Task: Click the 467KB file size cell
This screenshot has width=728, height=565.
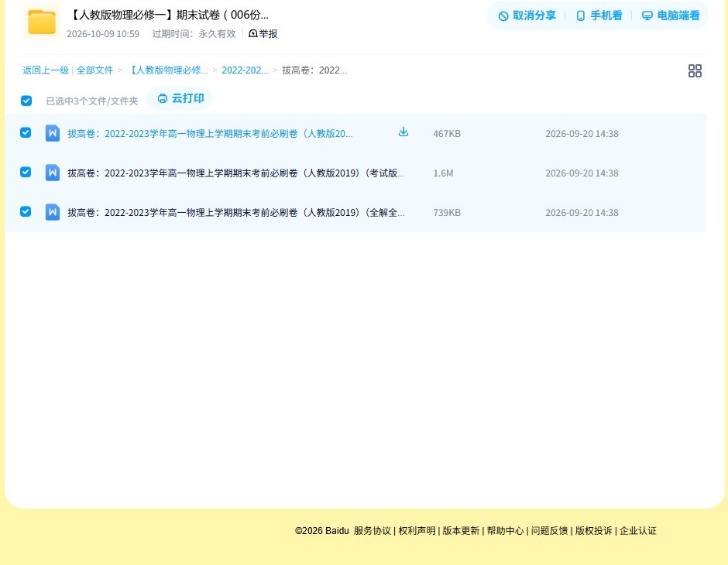Action: click(x=447, y=134)
